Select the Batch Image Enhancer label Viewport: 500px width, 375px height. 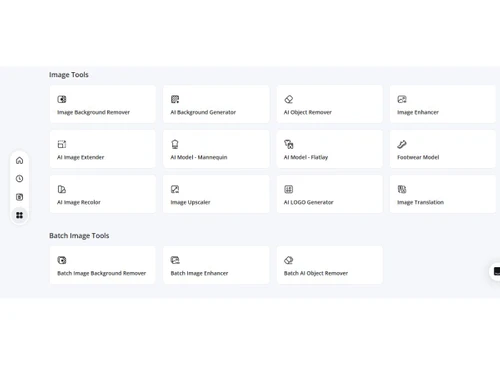click(199, 273)
